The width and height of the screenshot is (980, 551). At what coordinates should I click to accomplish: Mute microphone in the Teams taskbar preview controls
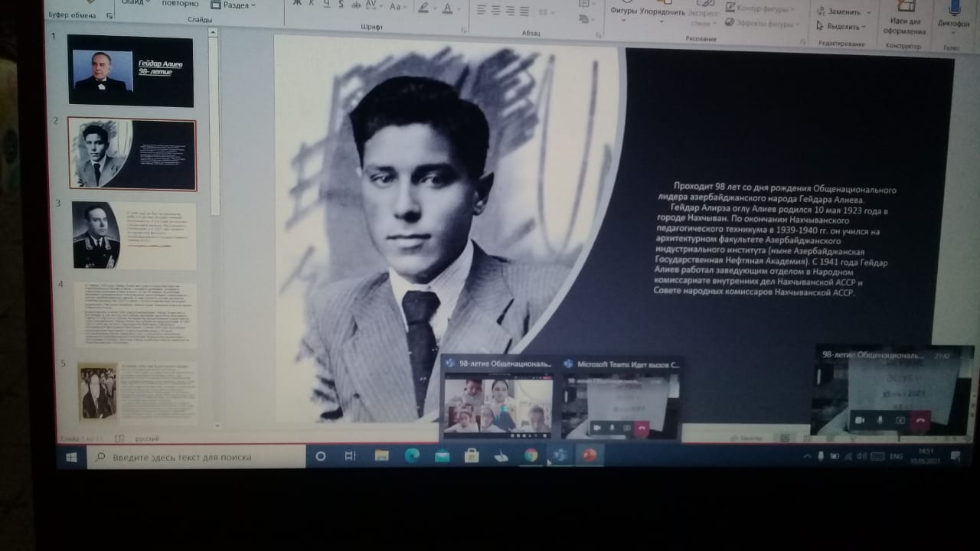[x=612, y=428]
